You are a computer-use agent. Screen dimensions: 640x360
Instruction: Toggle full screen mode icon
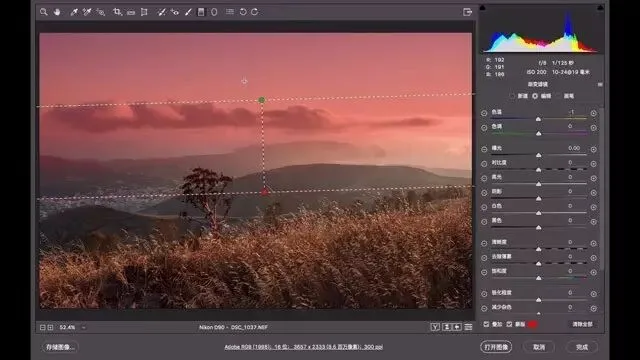click(467, 12)
